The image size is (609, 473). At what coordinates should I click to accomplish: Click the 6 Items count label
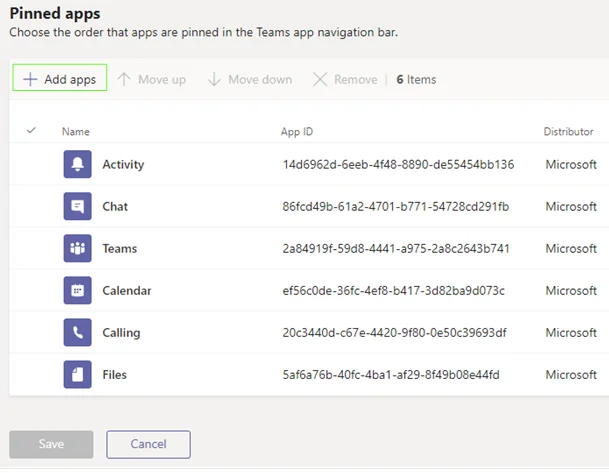pos(416,80)
